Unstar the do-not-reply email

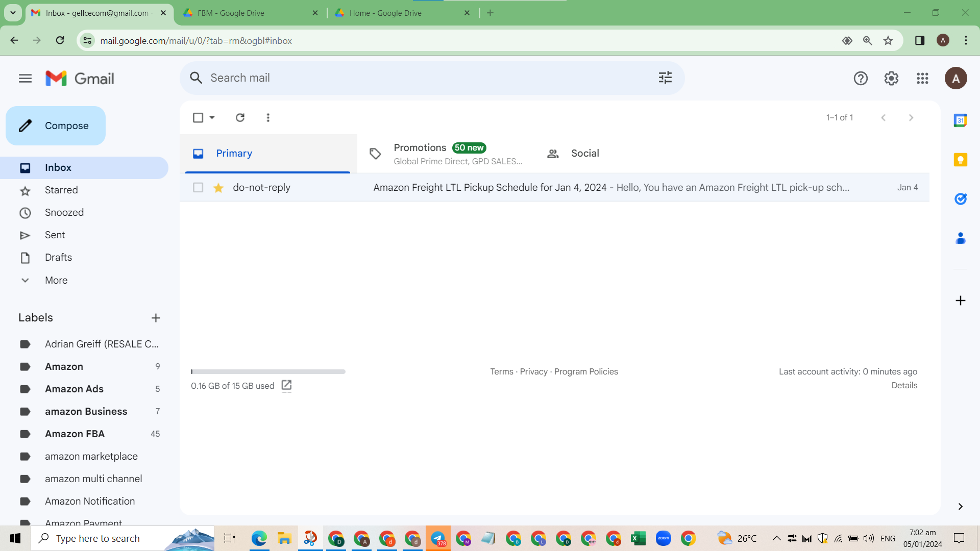218,188
